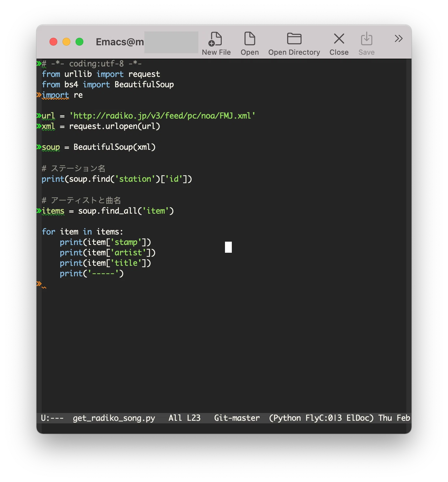This screenshot has height=482, width=448.
Task: Click the 'import re' underlined keyword
Action: 55,95
